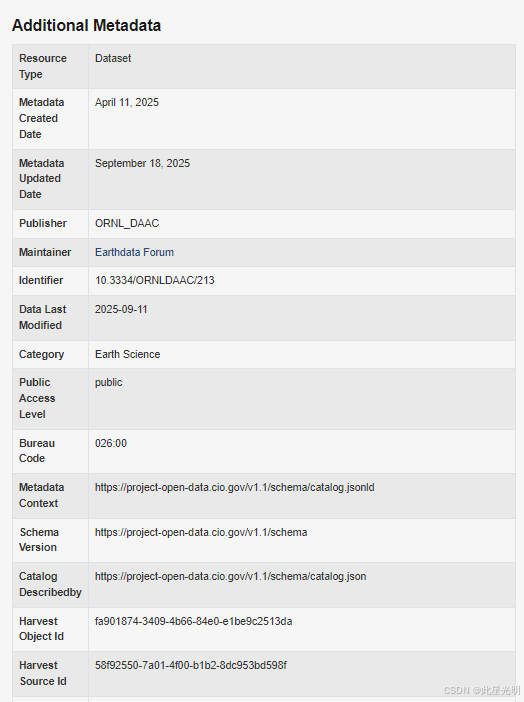The image size is (524, 702).
Task: Click the public access level value
Action: click(x=108, y=382)
